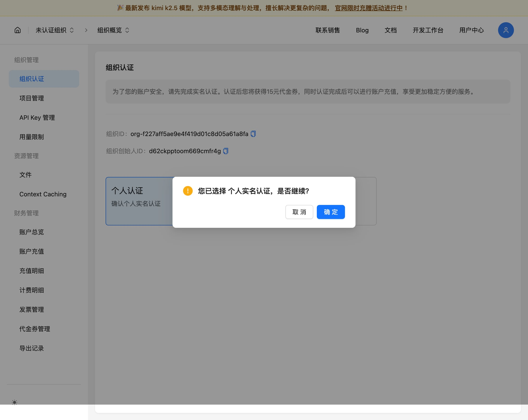Open the user avatar menu
Screen dimensions: 528x420
point(506,30)
